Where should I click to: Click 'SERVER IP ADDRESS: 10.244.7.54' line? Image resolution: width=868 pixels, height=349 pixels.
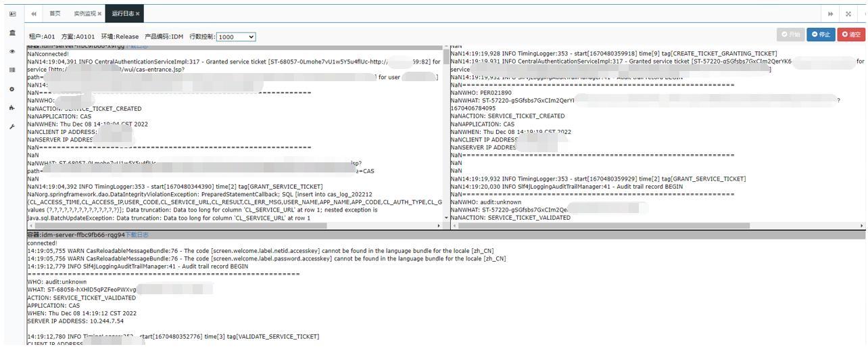(x=76, y=321)
